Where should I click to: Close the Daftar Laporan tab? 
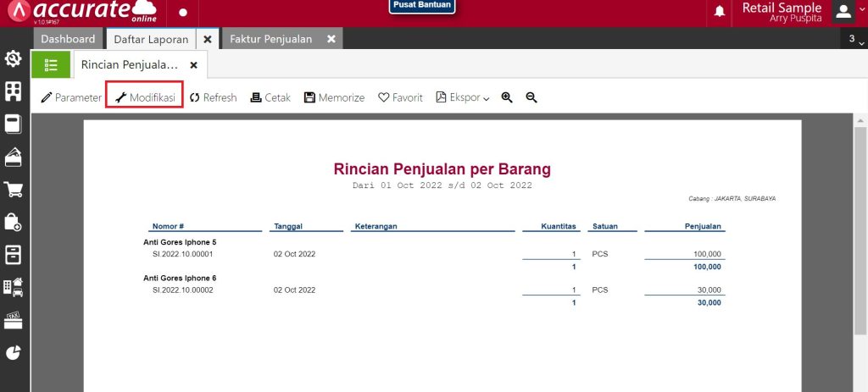point(208,39)
